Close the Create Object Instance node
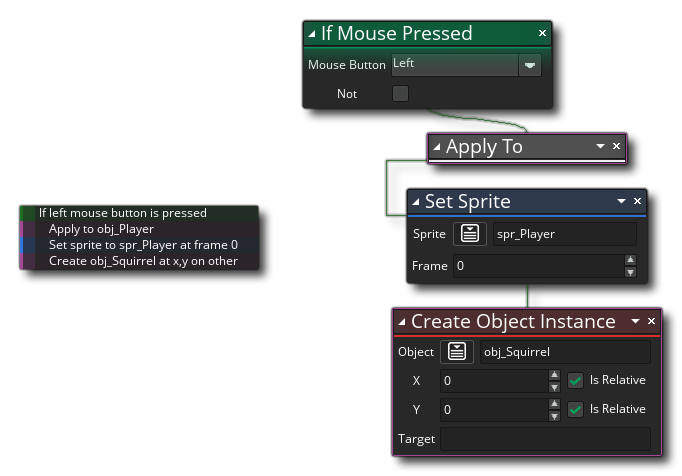 tap(651, 321)
